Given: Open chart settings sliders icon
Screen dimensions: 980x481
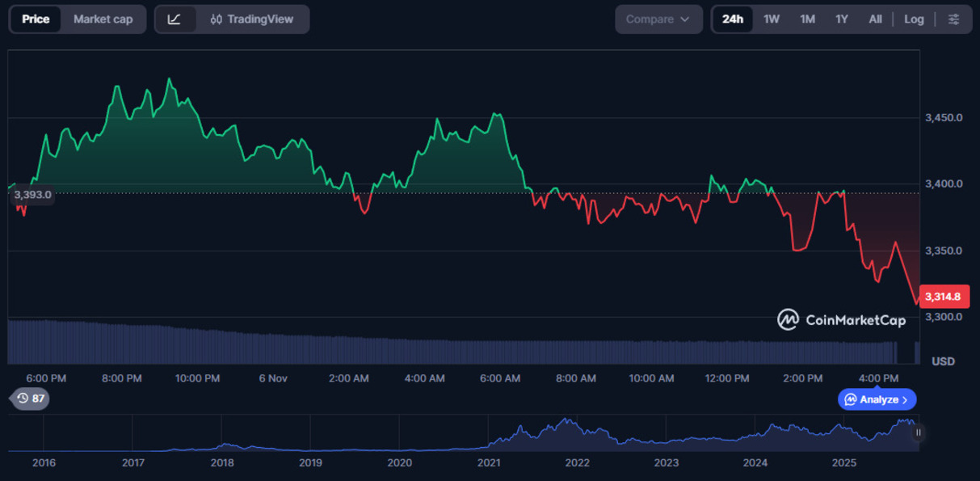Looking at the screenshot, I should [953, 19].
